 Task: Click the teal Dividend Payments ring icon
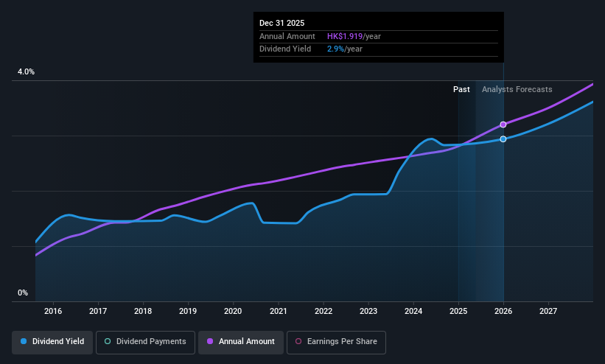(108, 342)
